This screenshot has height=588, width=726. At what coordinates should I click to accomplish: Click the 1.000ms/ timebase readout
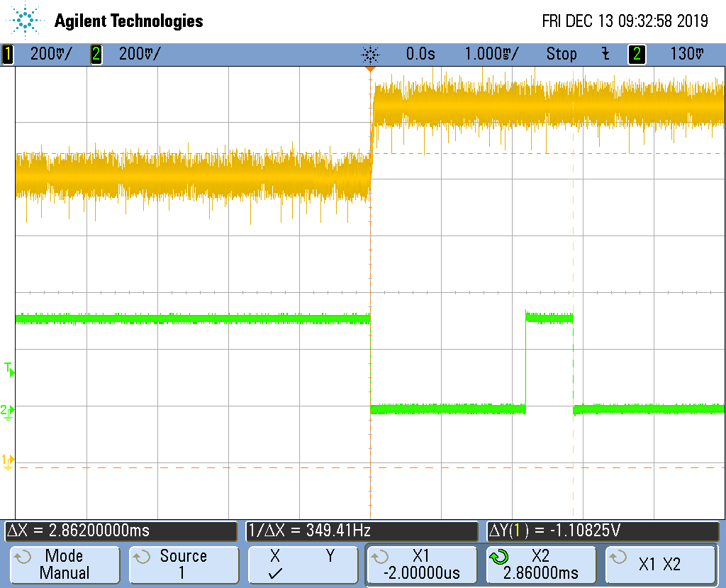(x=491, y=54)
